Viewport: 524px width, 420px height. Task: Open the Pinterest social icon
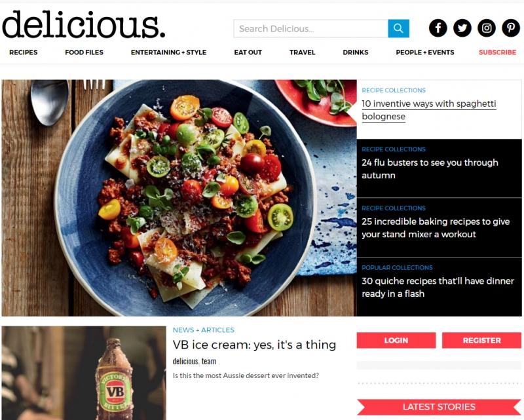tap(511, 28)
